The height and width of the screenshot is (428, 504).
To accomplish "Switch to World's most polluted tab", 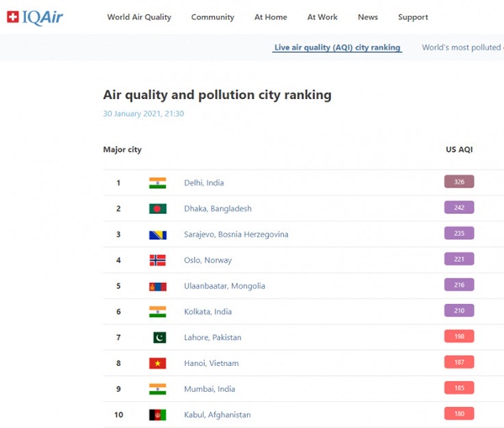I will (x=461, y=48).
